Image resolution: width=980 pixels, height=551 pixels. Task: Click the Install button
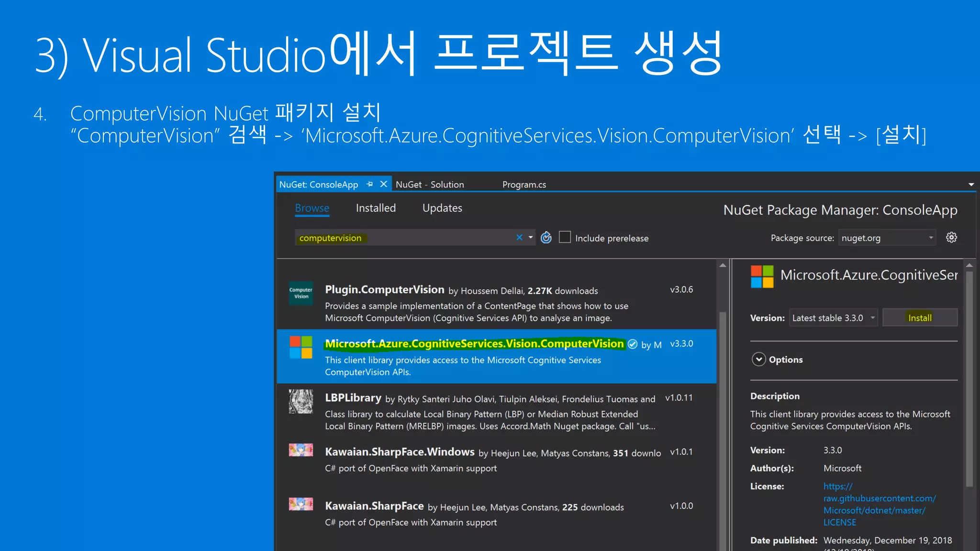point(920,318)
